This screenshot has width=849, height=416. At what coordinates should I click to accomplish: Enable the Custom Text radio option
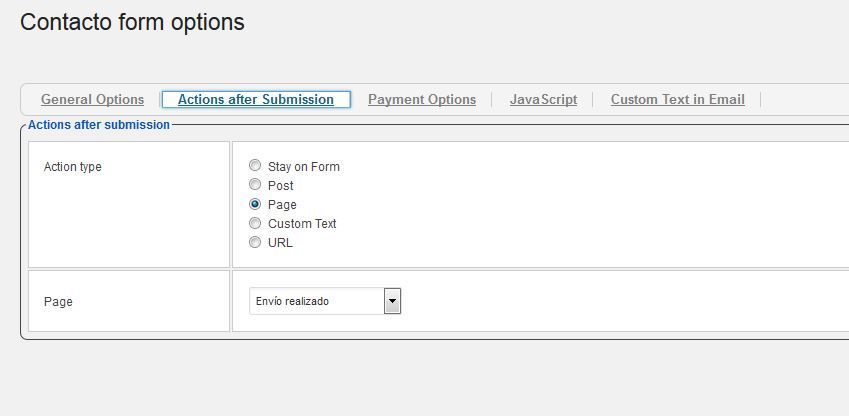point(254,223)
